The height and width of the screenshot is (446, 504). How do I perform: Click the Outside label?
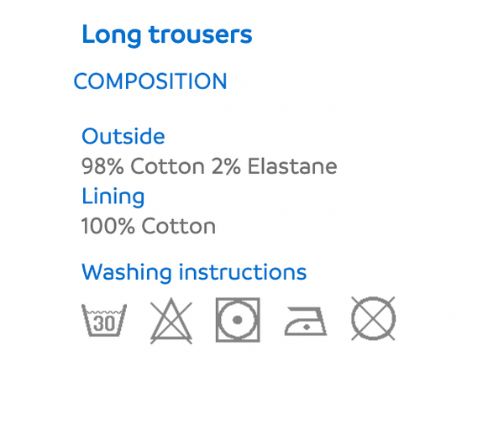(x=123, y=136)
